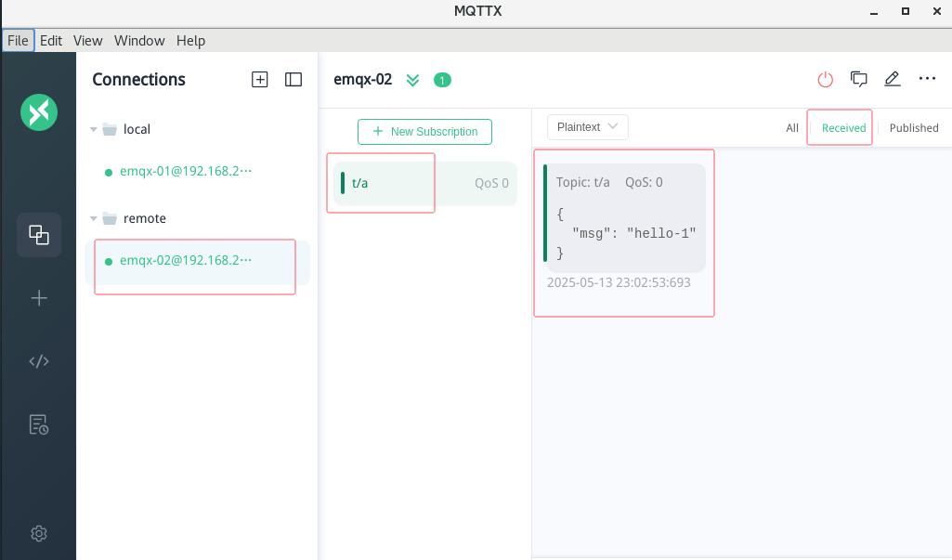Collapse the remote folder group
Image resolution: width=952 pixels, height=560 pixels.
[x=94, y=218]
